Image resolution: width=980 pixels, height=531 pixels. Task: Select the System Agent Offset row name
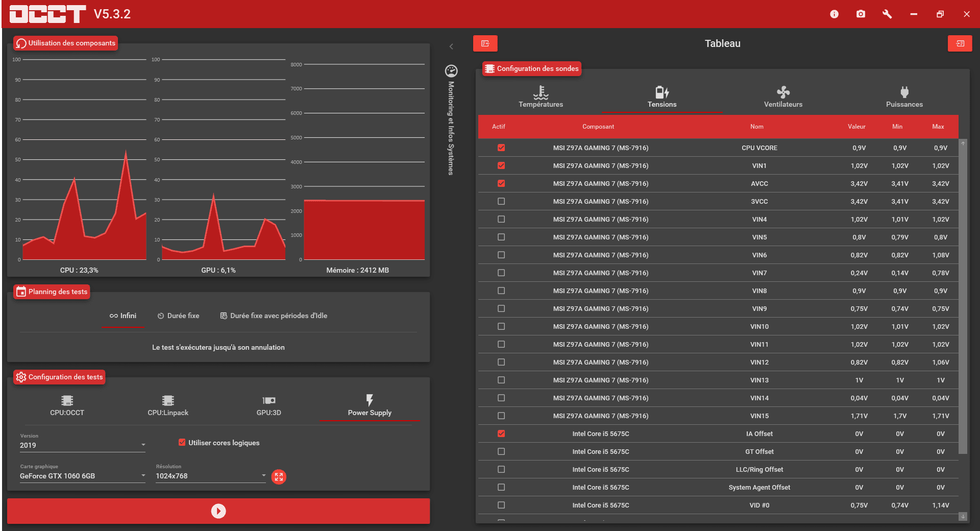pyautogui.click(x=759, y=487)
